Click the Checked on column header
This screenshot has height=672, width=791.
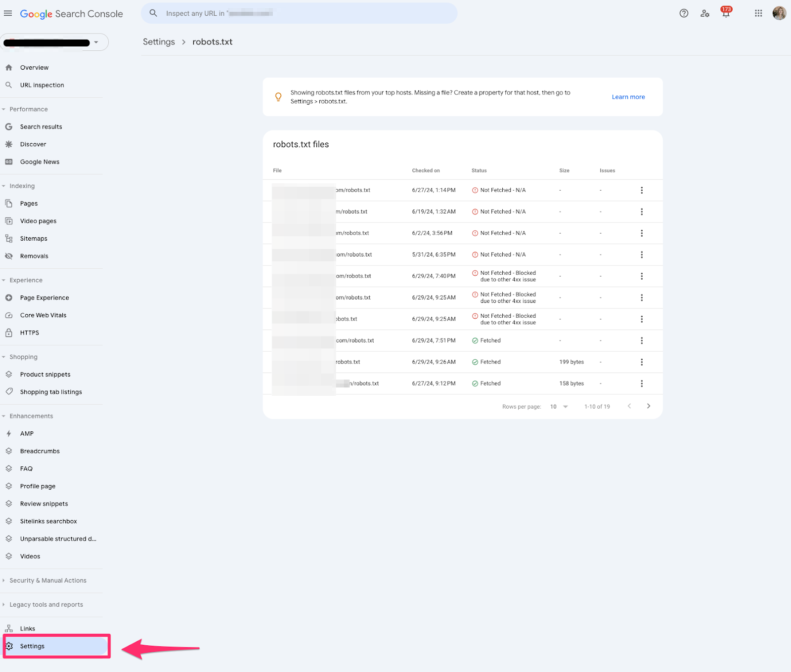426,170
